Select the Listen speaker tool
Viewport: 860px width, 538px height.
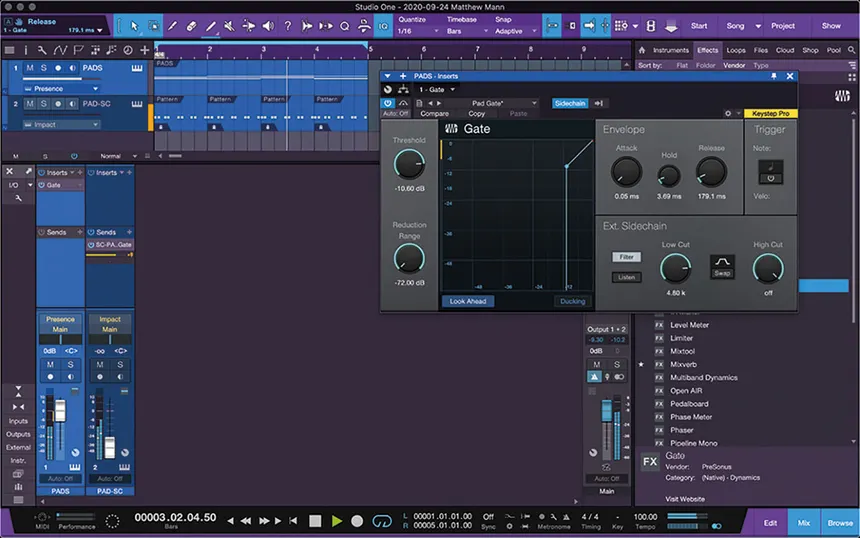click(268, 26)
